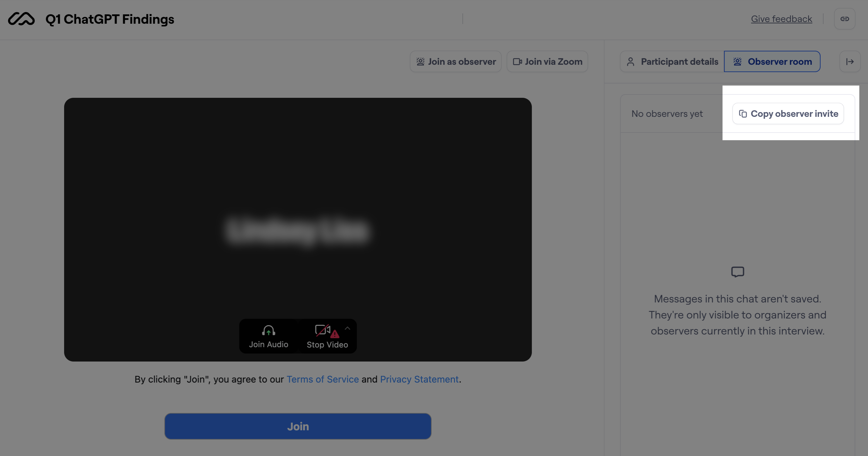Click the observer icon on Observer room tab

pyautogui.click(x=737, y=62)
